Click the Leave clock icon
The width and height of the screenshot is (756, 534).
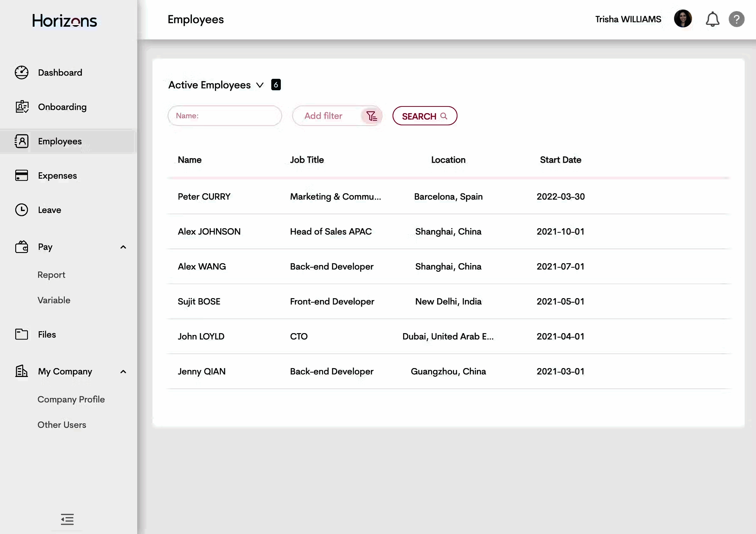point(22,210)
